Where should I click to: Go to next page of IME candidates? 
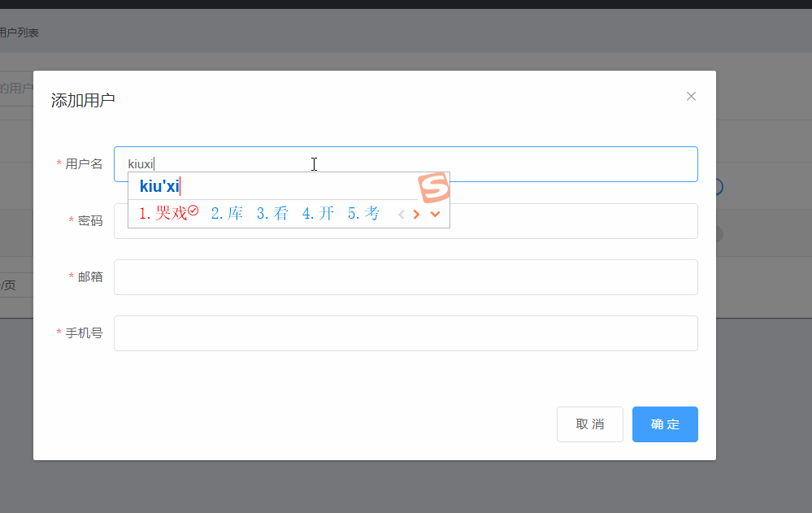(x=416, y=214)
